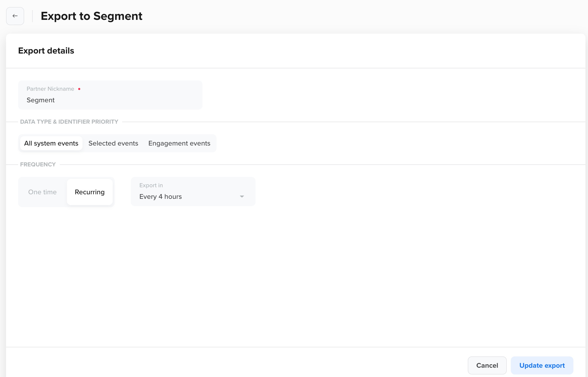
Task: Click the Update export button
Action: (542, 365)
